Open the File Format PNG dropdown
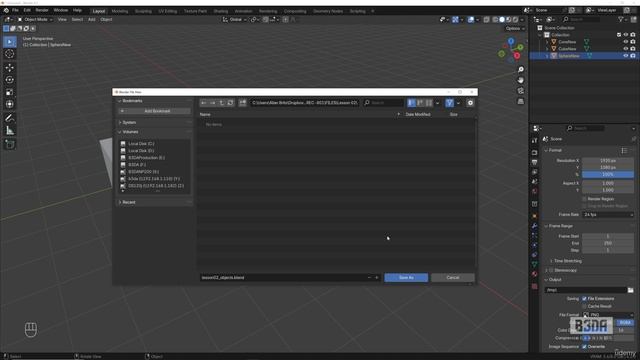The width and height of the screenshot is (640, 360). 608,315
